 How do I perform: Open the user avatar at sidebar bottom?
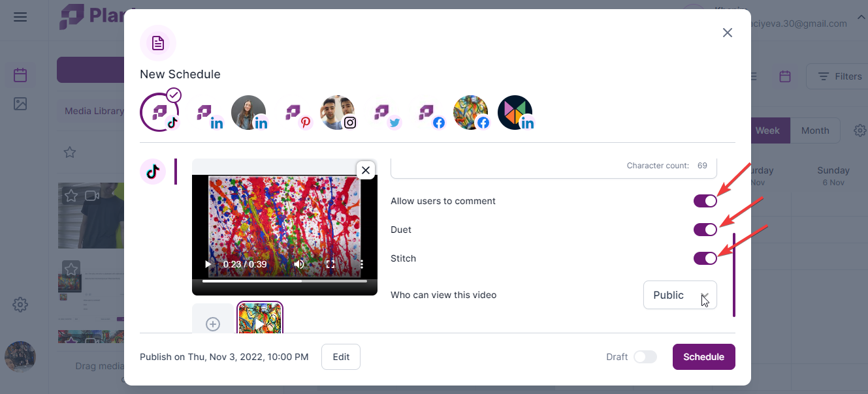coord(20,357)
